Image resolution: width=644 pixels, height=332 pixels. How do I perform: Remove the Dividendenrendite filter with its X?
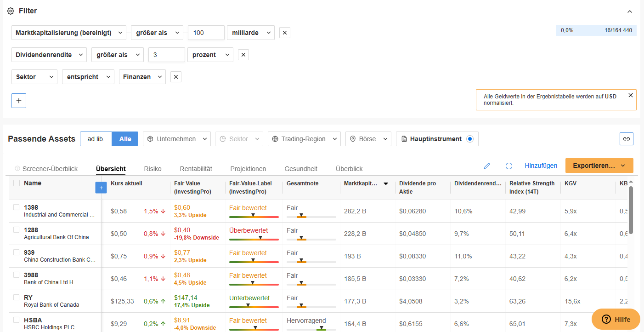243,54
